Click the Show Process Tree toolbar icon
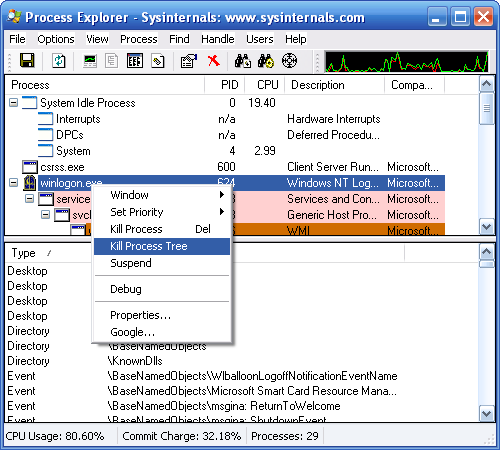Viewport: 500px width, 450px height. tap(111, 61)
